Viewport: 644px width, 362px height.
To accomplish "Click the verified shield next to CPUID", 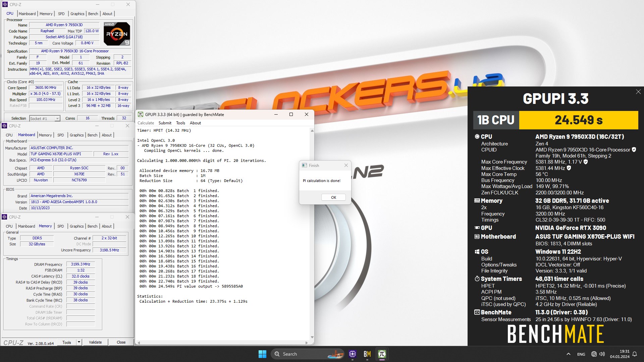I will [634, 149].
